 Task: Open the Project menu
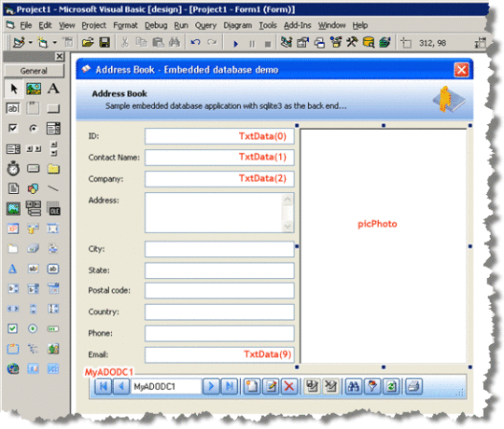click(93, 25)
